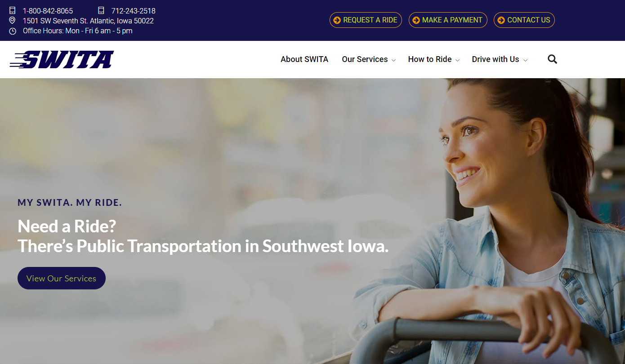This screenshot has width=625, height=364.
Task: Click the MAKE A PAYMENT button
Action: coord(448,20)
